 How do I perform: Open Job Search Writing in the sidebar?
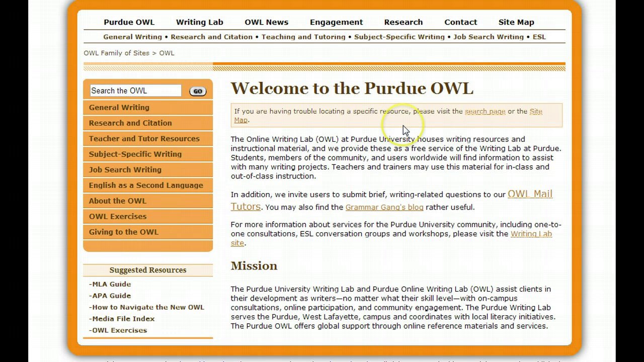pos(148,170)
